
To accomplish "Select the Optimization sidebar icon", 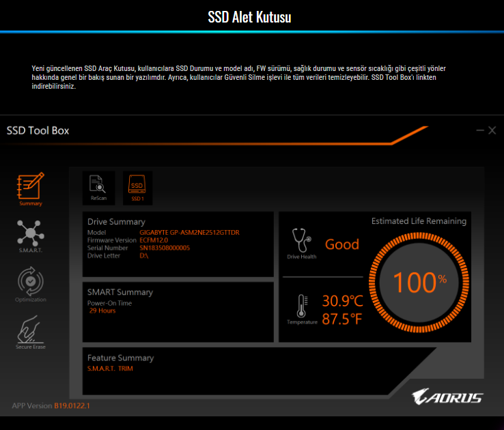I will [30, 283].
